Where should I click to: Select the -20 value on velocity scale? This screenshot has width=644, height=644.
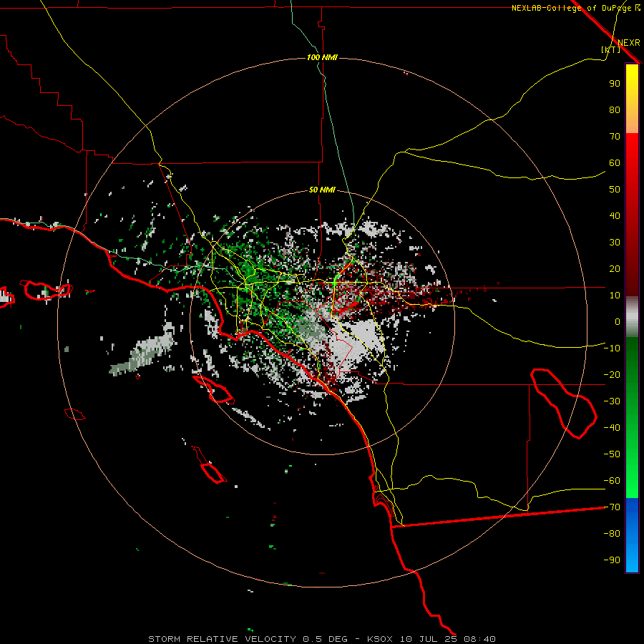coord(612,375)
